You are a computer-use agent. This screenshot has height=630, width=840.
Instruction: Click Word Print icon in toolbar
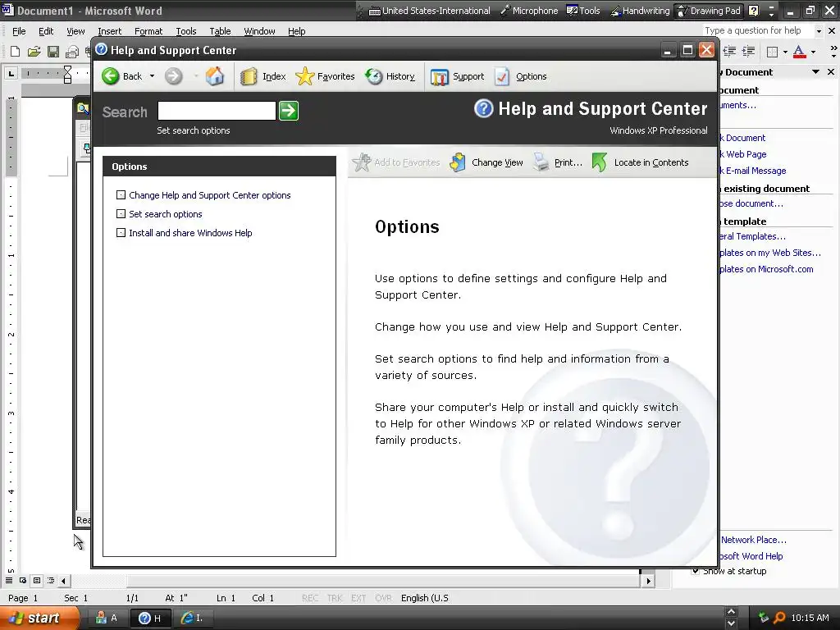click(x=72, y=52)
